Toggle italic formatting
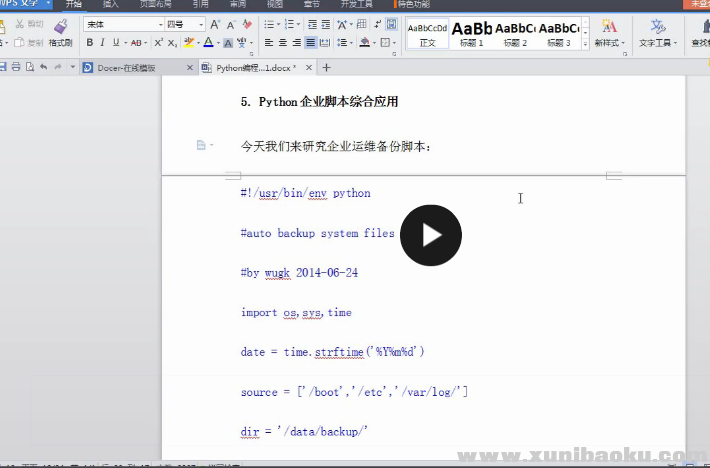The width and height of the screenshot is (710, 468). pyautogui.click(x=102, y=43)
